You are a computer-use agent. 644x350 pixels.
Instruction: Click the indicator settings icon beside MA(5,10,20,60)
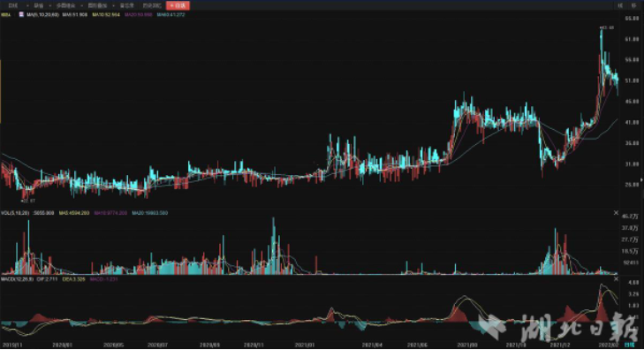21,14
